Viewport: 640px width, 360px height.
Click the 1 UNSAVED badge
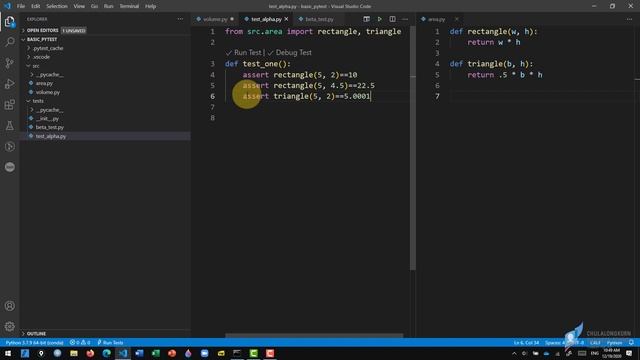click(73, 31)
